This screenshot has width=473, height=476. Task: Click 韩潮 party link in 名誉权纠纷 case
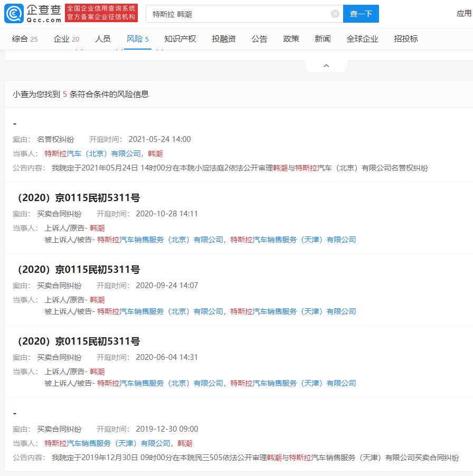(x=155, y=154)
